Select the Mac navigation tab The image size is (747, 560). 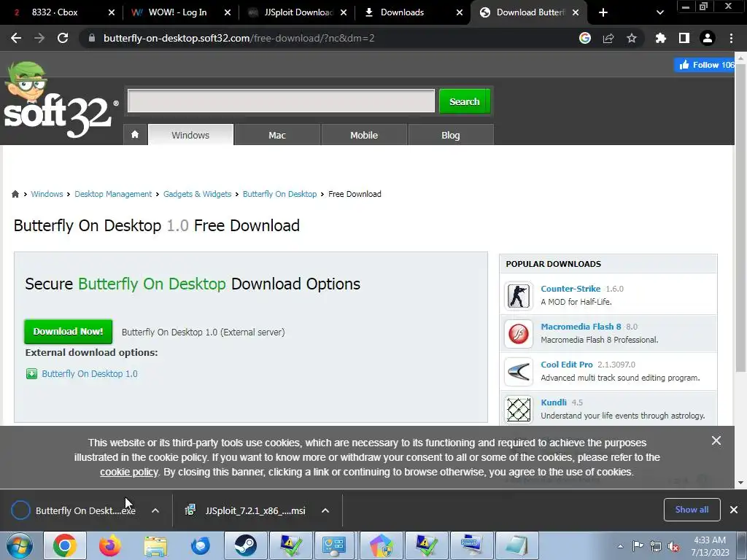click(277, 135)
